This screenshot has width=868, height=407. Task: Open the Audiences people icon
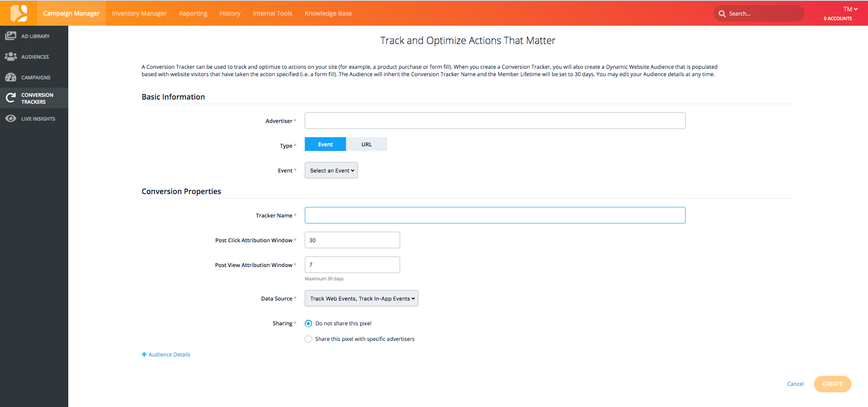[x=11, y=56]
